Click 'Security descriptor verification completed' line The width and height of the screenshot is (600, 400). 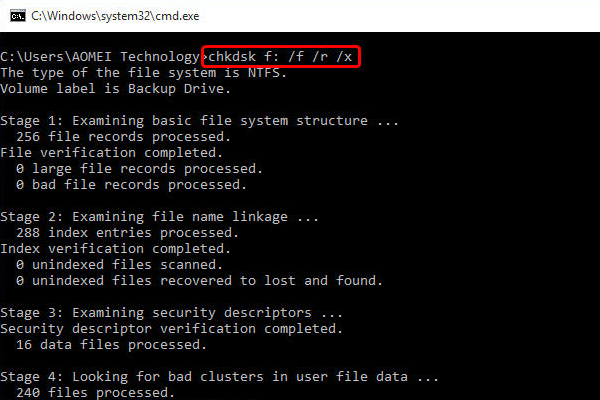click(x=170, y=328)
